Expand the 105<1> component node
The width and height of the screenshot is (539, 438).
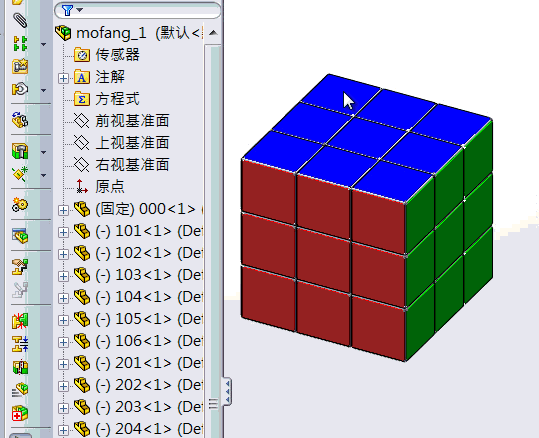63,320
